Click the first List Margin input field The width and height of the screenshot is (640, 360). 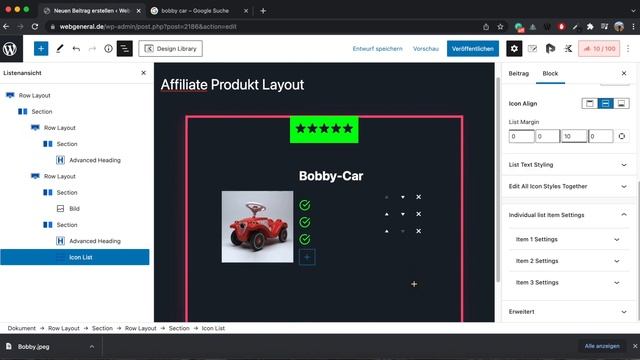[522, 136]
